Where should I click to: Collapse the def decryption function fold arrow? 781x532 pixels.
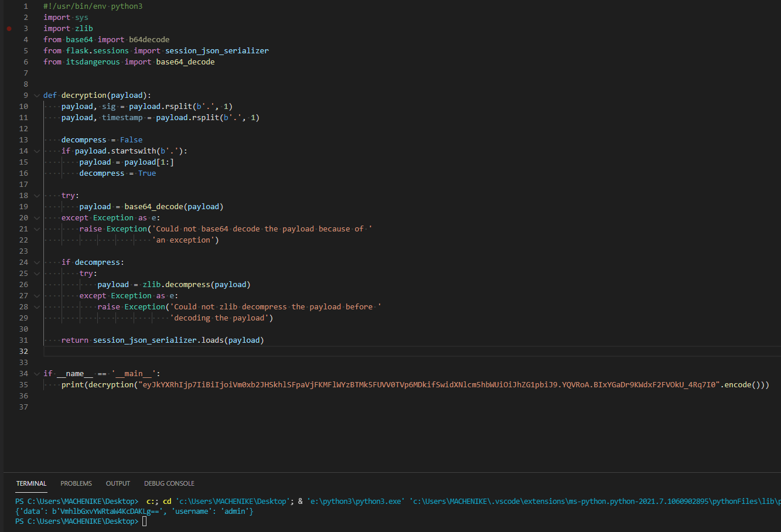(37, 95)
